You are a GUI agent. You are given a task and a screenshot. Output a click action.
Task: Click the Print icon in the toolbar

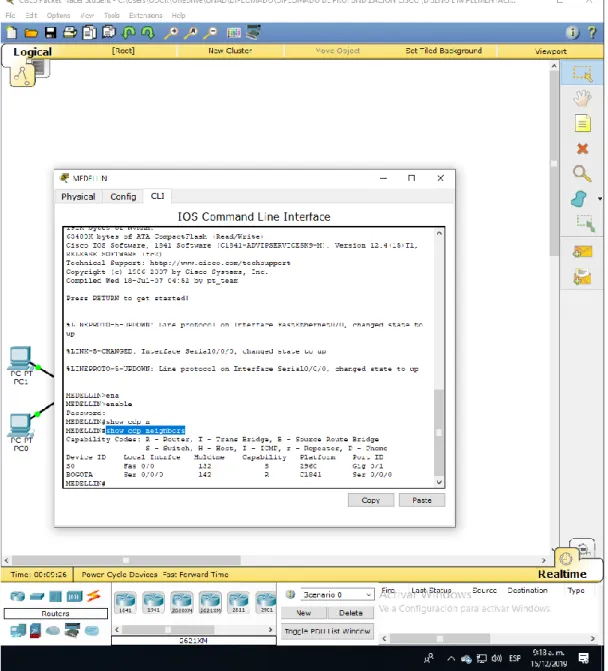70,33
